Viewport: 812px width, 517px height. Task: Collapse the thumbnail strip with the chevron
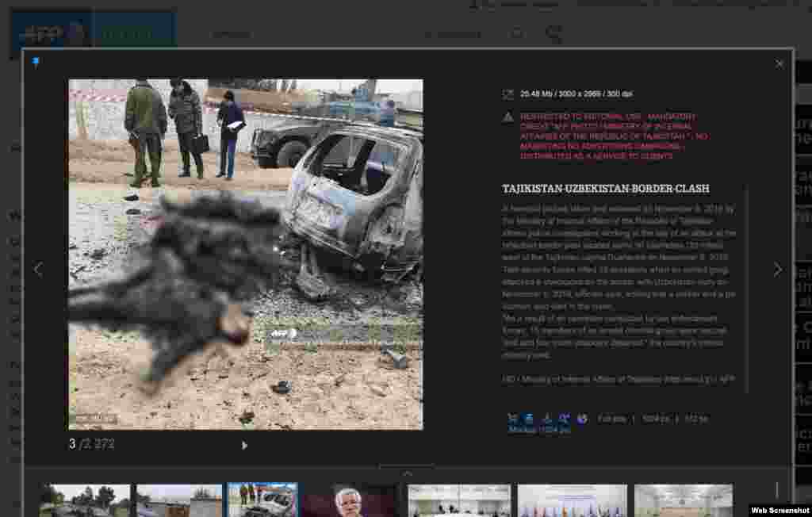[x=407, y=473]
